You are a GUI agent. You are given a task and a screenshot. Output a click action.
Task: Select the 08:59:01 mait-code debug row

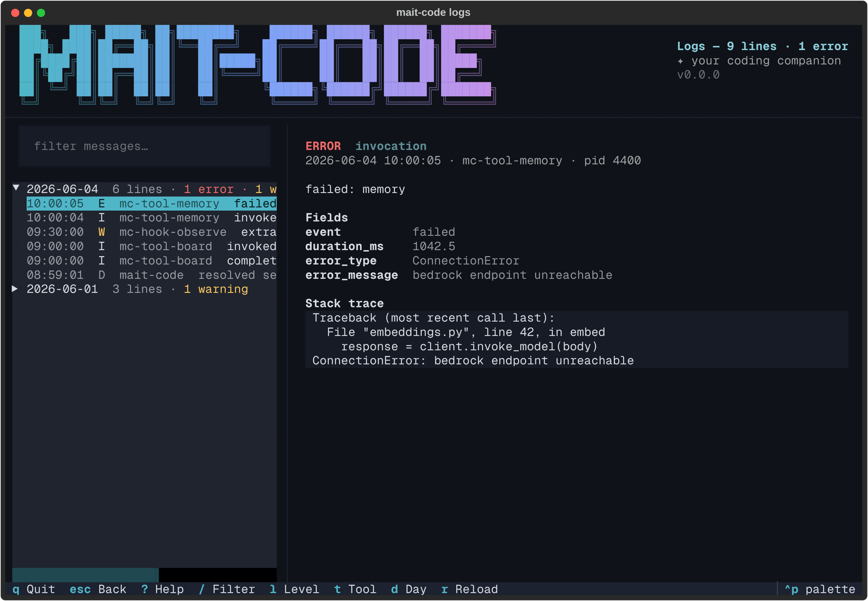(x=151, y=275)
